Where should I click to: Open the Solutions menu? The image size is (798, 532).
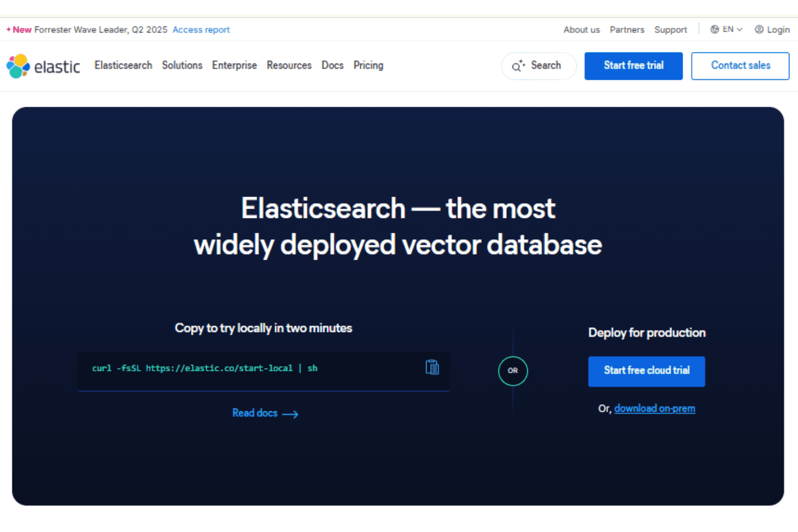[x=182, y=65]
